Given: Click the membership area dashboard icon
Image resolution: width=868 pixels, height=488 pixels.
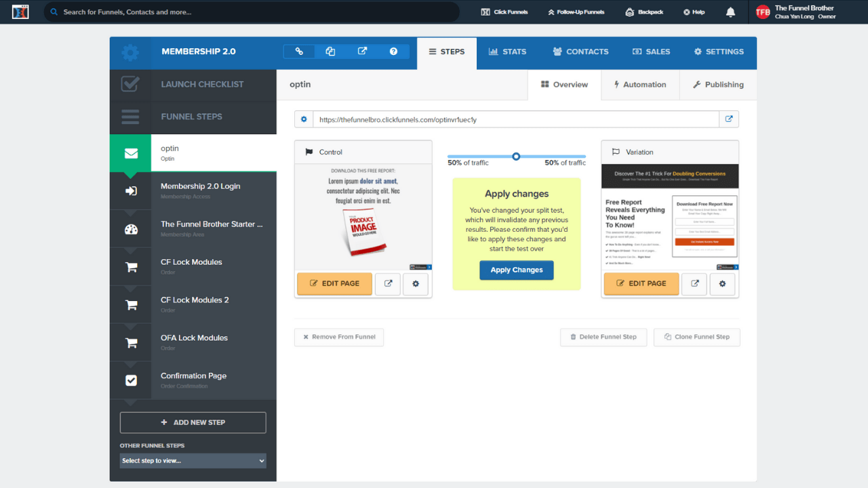Looking at the screenshot, I should pyautogui.click(x=131, y=229).
